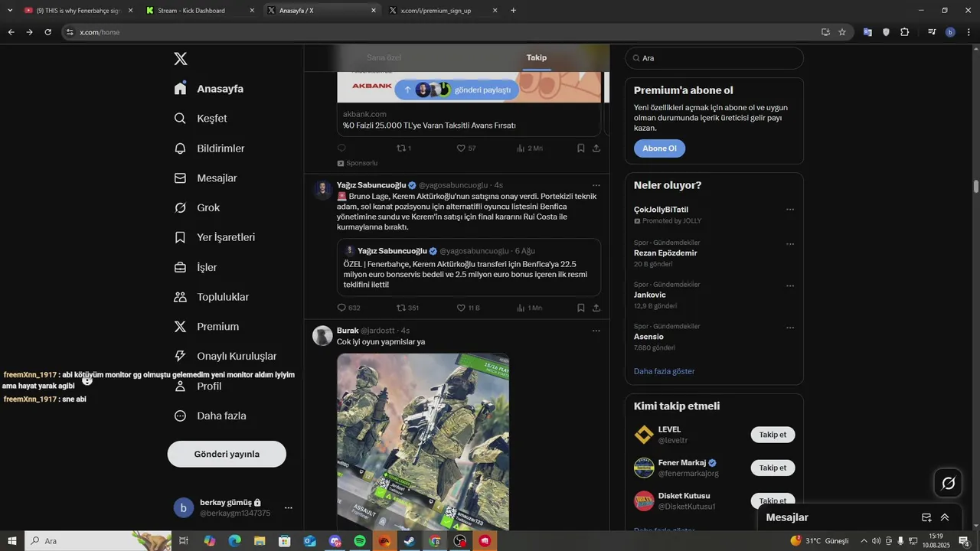This screenshot has width=980, height=551.
Task: Expand the Mesajlar drawer
Action: click(945, 517)
